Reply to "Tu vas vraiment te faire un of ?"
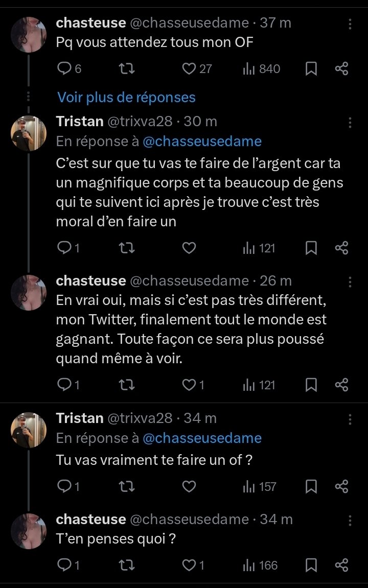368x588 pixels. pos(64,487)
